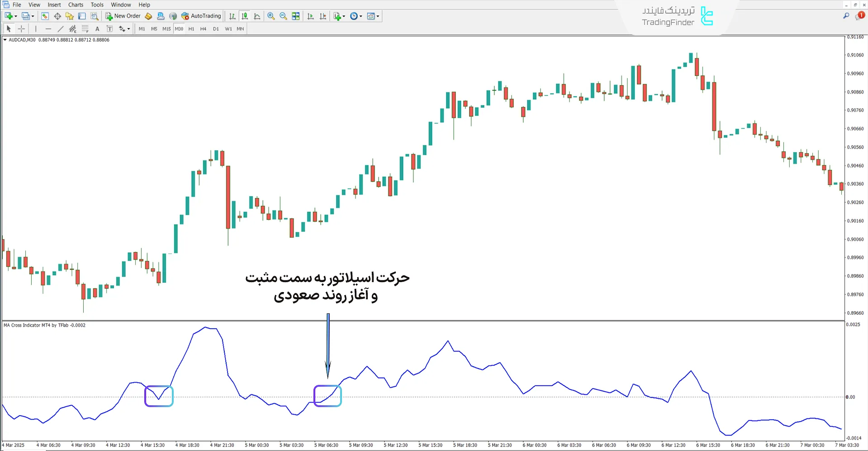868x451 pixels.
Task: Switch chart to bar chart mode
Action: pos(232,16)
